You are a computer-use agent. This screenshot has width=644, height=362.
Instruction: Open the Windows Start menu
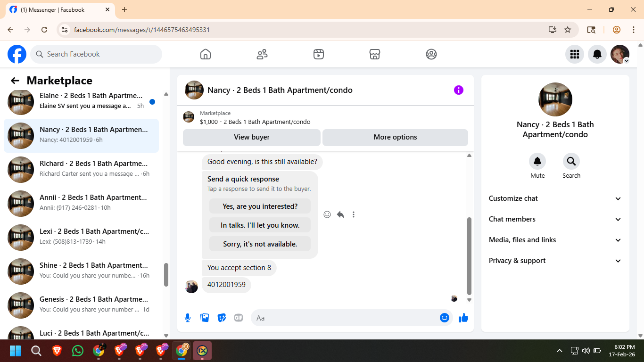(16, 351)
